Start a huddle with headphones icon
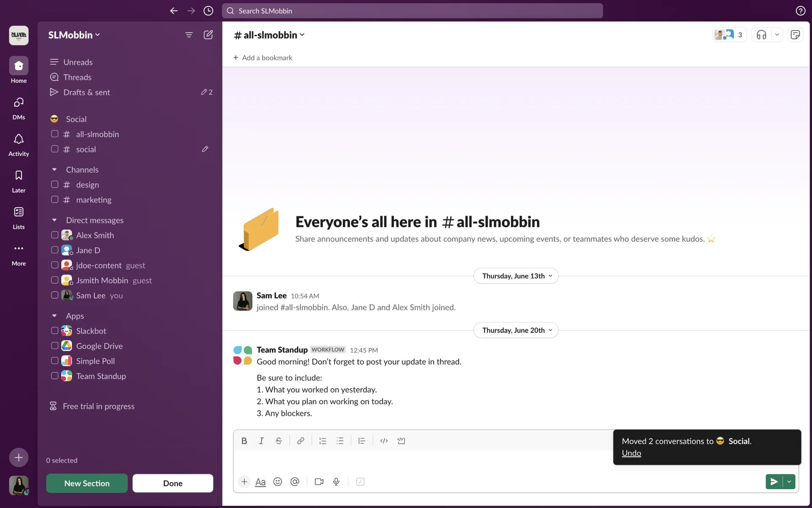The image size is (812, 508). click(761, 35)
